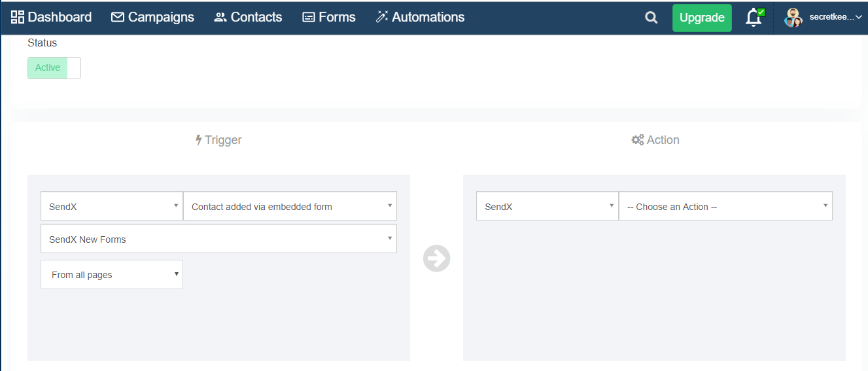This screenshot has width=868, height=371.
Task: Go to the Campaigns section
Action: [152, 17]
